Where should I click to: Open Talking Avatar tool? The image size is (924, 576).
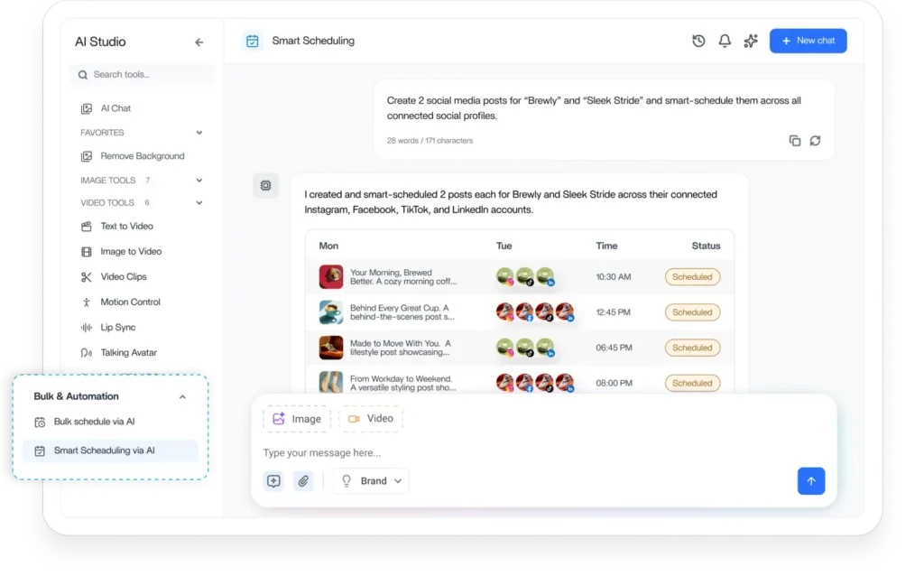tap(128, 353)
